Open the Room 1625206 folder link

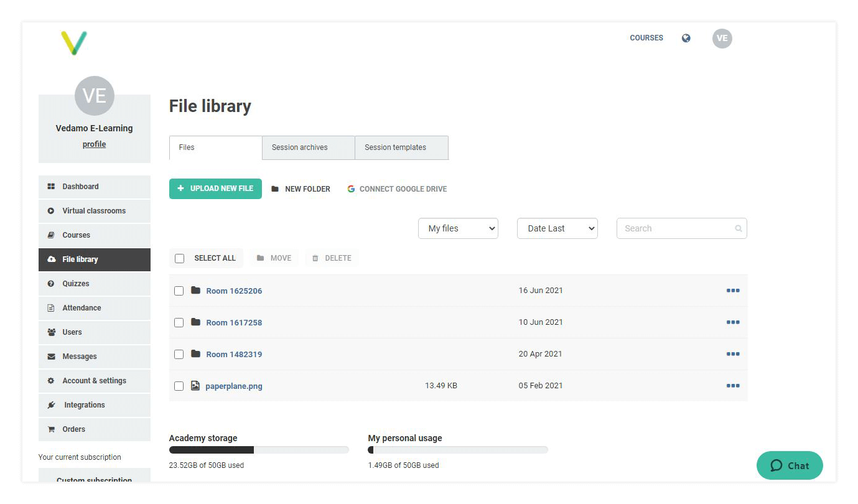pos(234,291)
